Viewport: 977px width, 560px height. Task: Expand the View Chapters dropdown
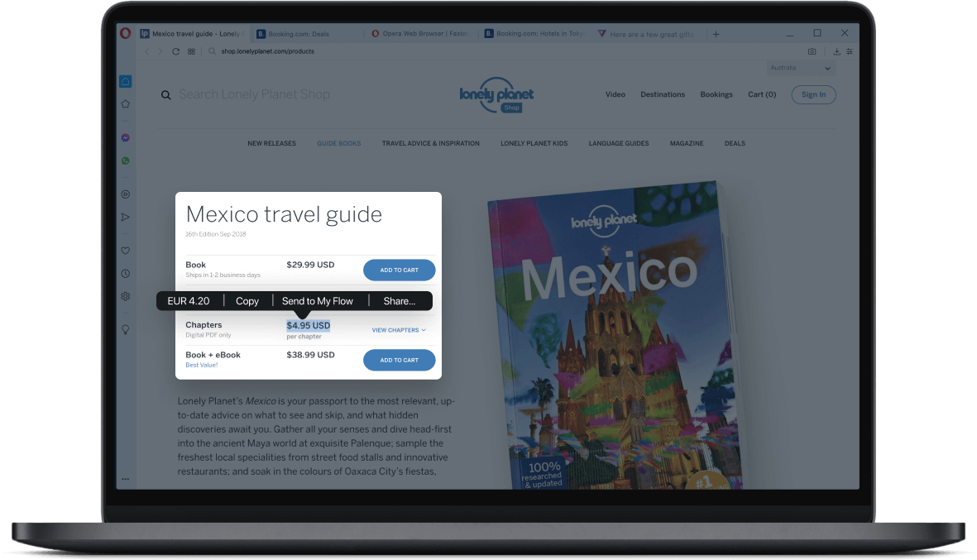pos(399,330)
